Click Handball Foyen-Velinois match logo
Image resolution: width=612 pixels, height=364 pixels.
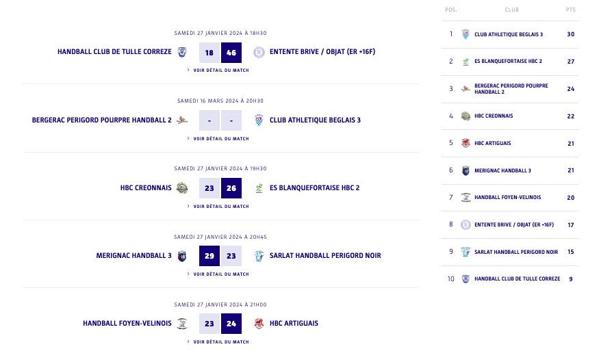tap(182, 324)
